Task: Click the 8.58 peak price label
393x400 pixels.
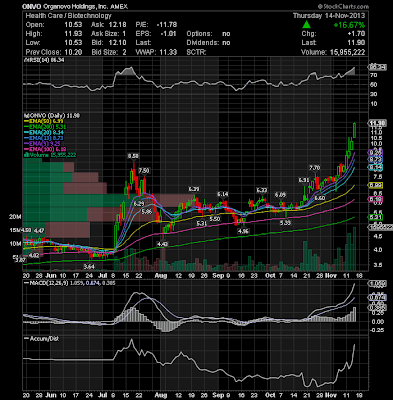Action: (133, 156)
